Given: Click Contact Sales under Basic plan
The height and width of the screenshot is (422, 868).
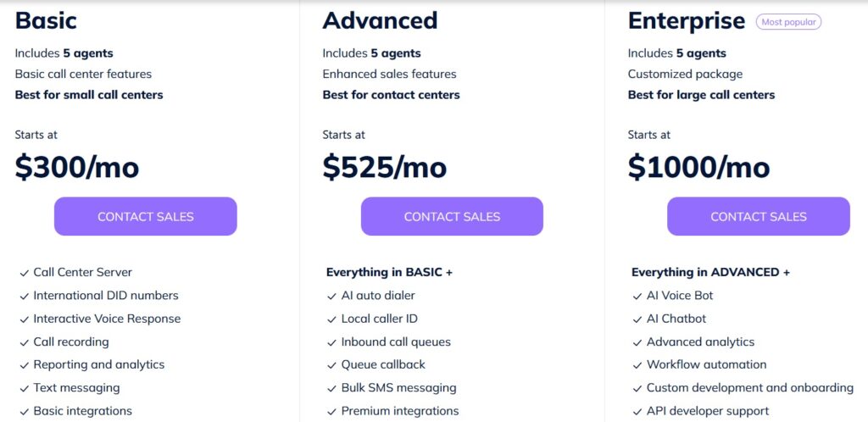Looking at the screenshot, I should tap(146, 216).
